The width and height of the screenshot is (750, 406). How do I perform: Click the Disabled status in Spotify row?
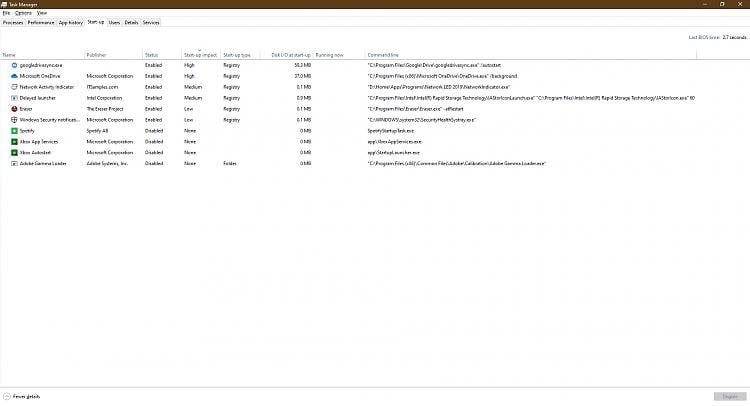click(x=154, y=131)
